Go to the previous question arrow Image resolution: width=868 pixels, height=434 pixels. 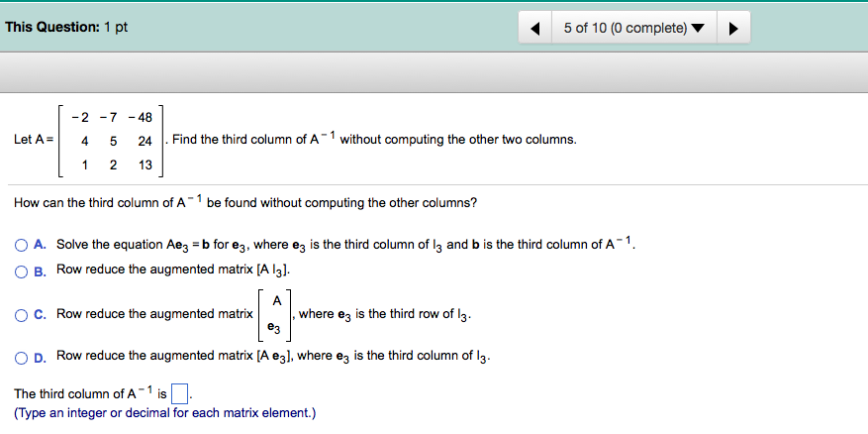click(535, 28)
